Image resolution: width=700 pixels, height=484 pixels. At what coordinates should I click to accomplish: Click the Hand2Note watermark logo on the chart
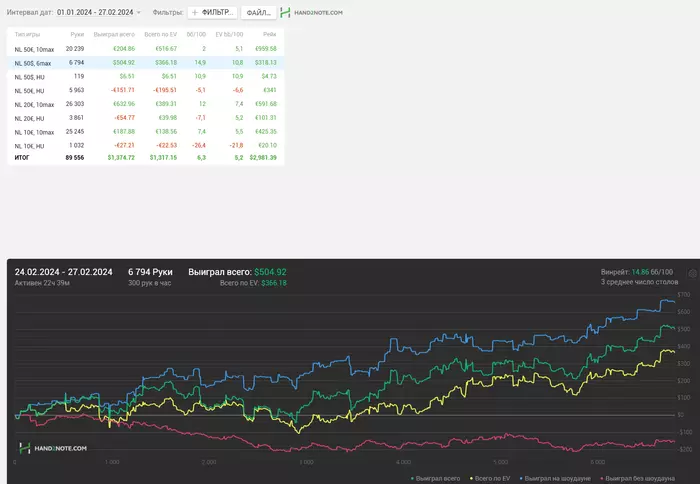pos(53,448)
